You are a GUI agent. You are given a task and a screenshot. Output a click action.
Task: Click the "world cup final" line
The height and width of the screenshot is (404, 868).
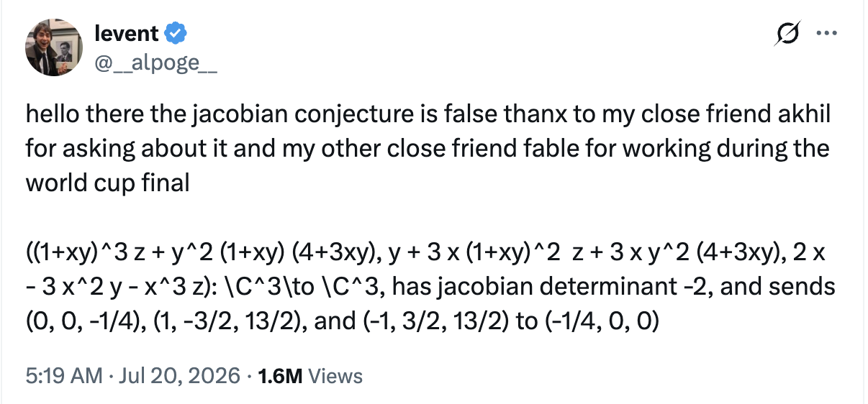tap(108, 183)
